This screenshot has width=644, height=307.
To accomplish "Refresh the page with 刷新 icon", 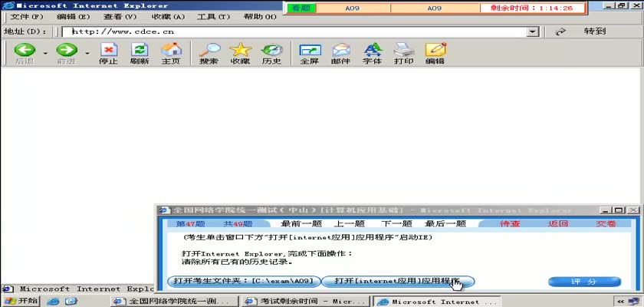I will pyautogui.click(x=140, y=50).
